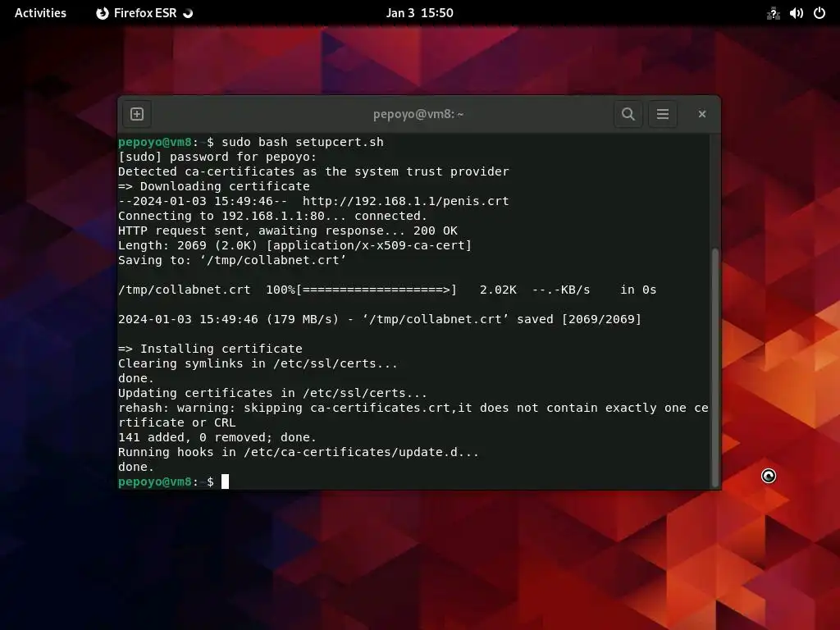Open the Firefox ESR app menu

(x=144, y=13)
